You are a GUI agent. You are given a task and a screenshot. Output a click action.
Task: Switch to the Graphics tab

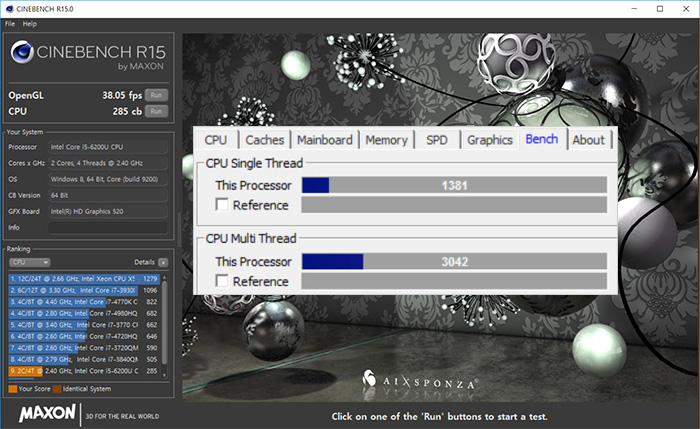[490, 140]
